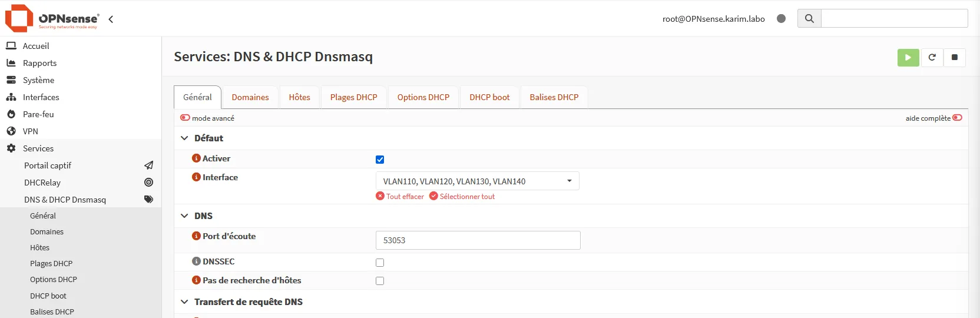Click the info icon beside Port d'écoute
Screen dimensions: 980x318
(196, 236)
